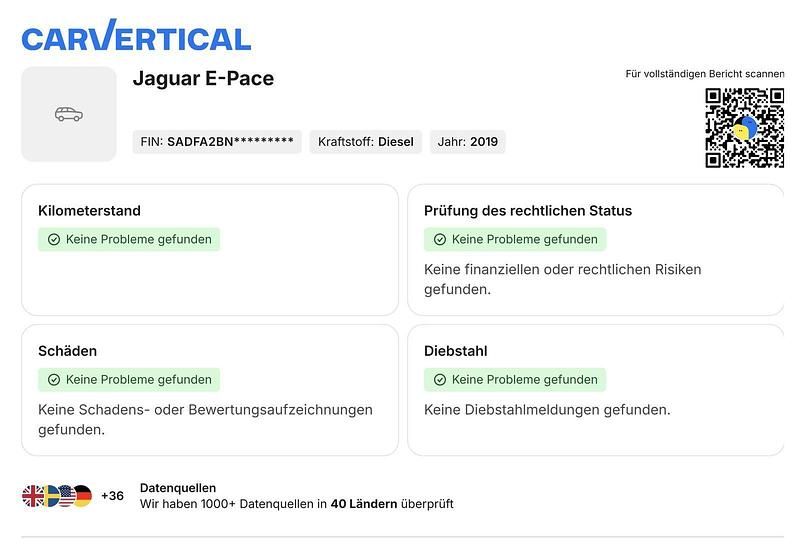Click the Swedish flag icon
The image size is (800, 555).
[x=49, y=496]
